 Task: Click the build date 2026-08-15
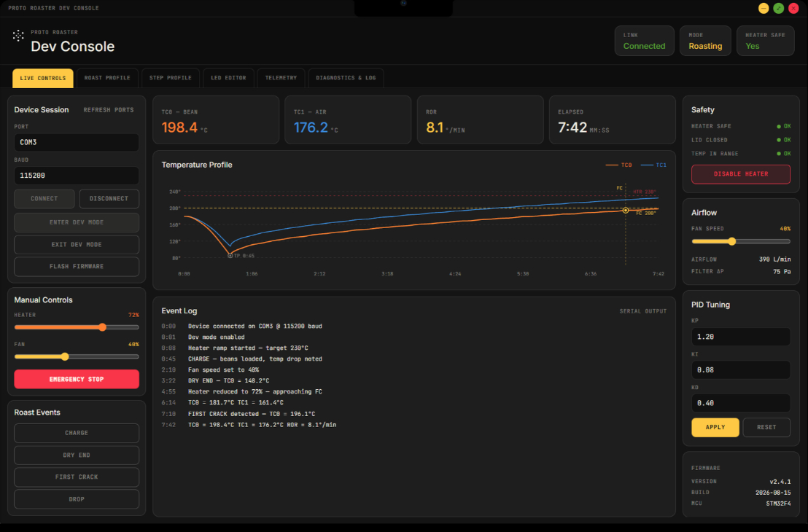click(773, 493)
